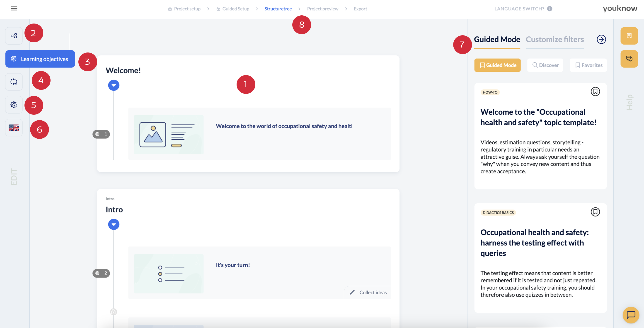Open the hamburger menu

click(x=14, y=9)
